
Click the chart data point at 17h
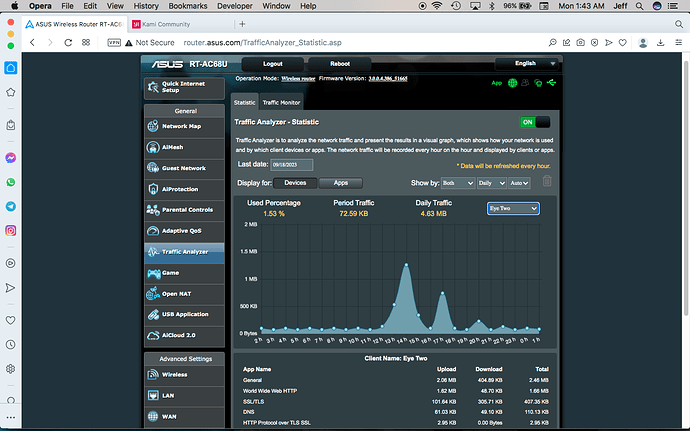click(442, 293)
